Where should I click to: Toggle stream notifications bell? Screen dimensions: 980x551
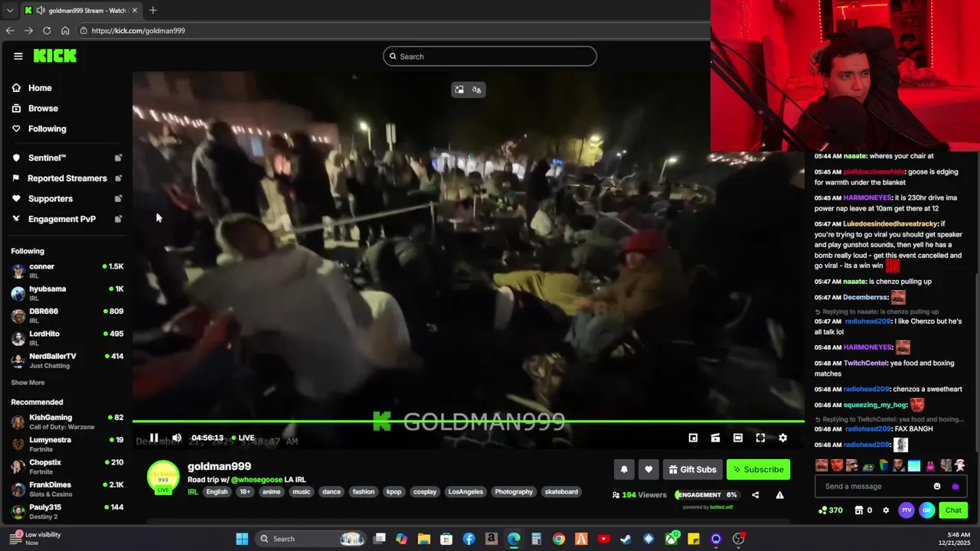(624, 469)
